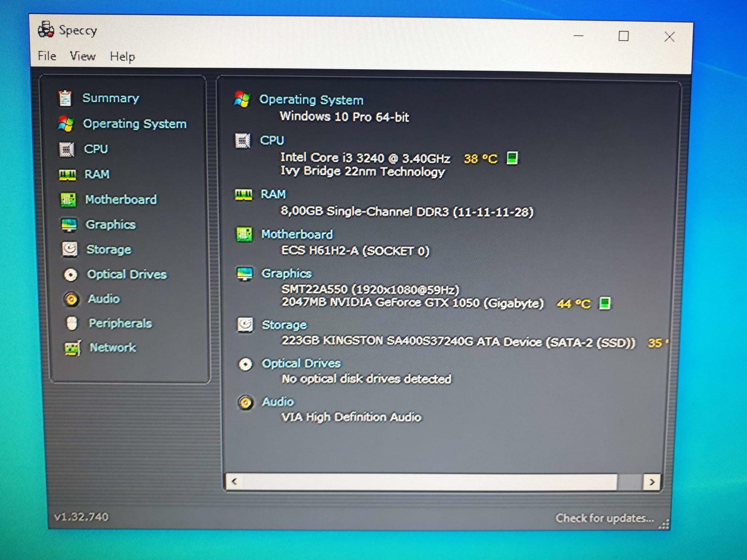Click the Operating System heading link in summary
The image size is (747, 560).
(311, 100)
